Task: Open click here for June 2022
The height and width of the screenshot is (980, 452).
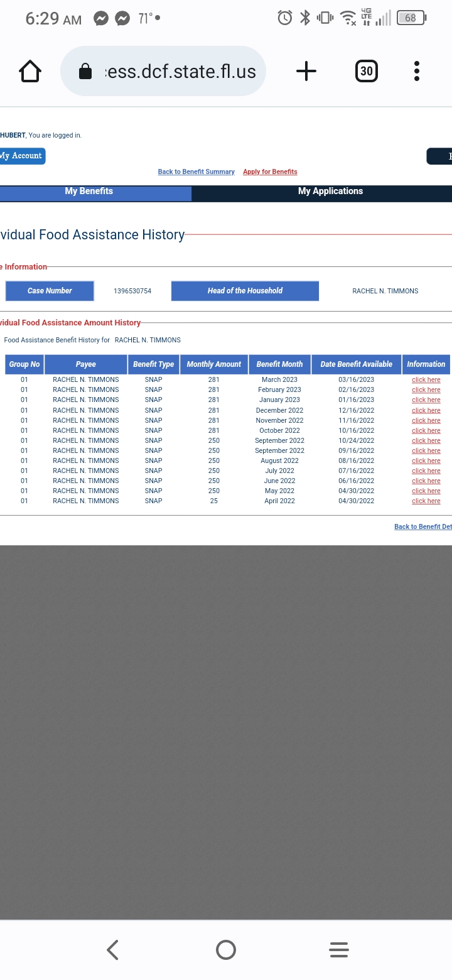Action: [x=426, y=481]
